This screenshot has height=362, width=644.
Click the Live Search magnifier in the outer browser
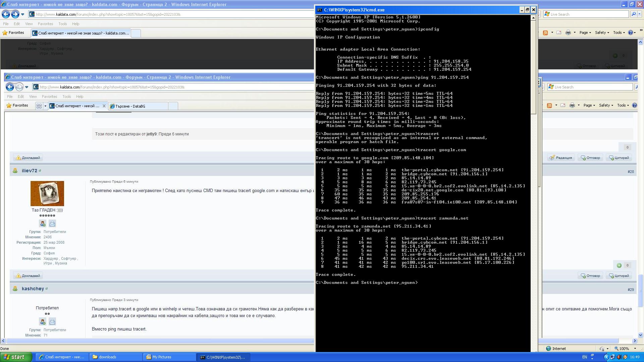(633, 14)
